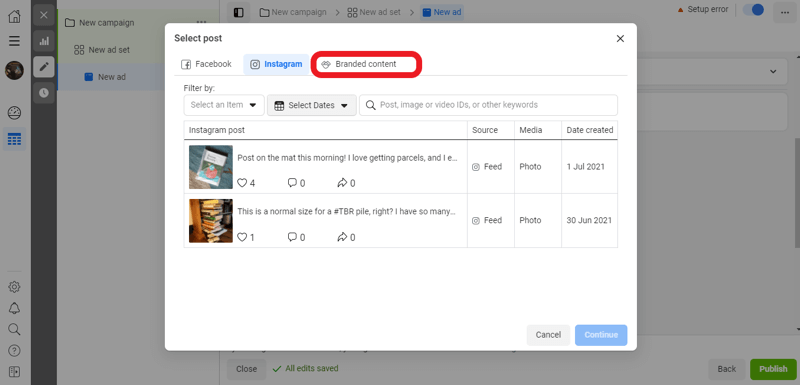Open the performance chart bar icon

click(x=44, y=41)
